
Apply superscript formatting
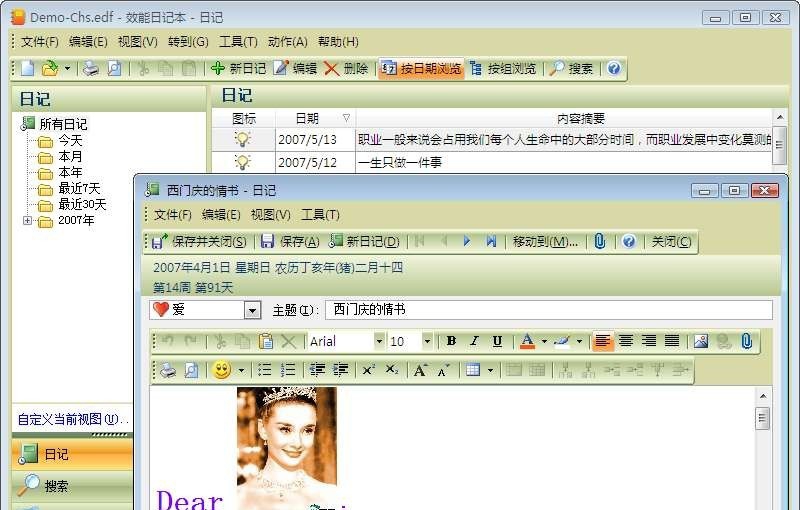point(368,370)
